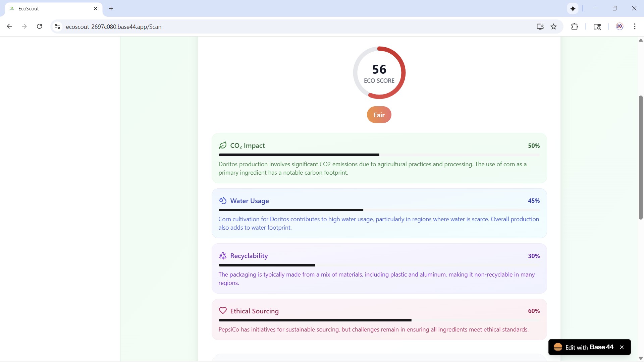Click the Water Usage droplet icon
Viewport: 644px width, 362px height.
(223, 200)
